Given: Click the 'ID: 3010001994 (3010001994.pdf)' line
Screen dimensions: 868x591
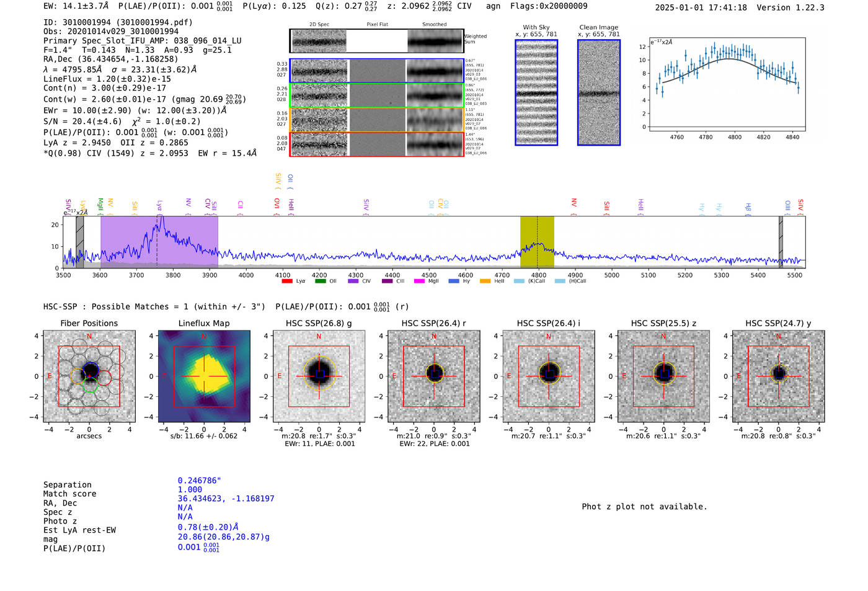Looking at the screenshot, I should (118, 22).
